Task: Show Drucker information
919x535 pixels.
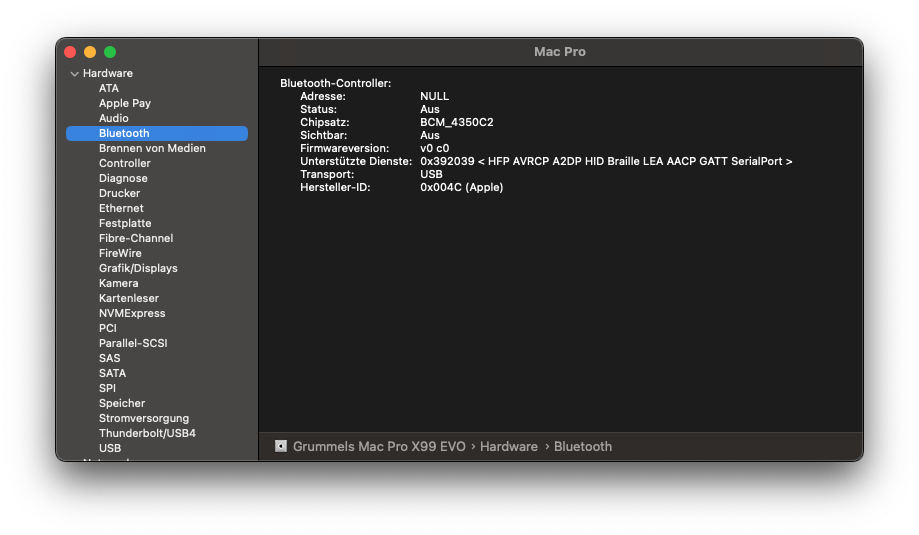Action: coord(119,193)
